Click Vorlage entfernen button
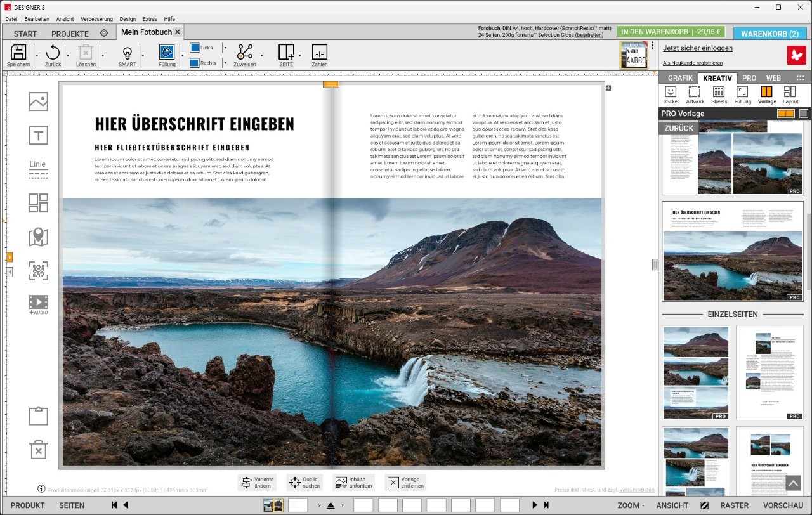Viewport: 812px width, 515px height. tap(405, 483)
